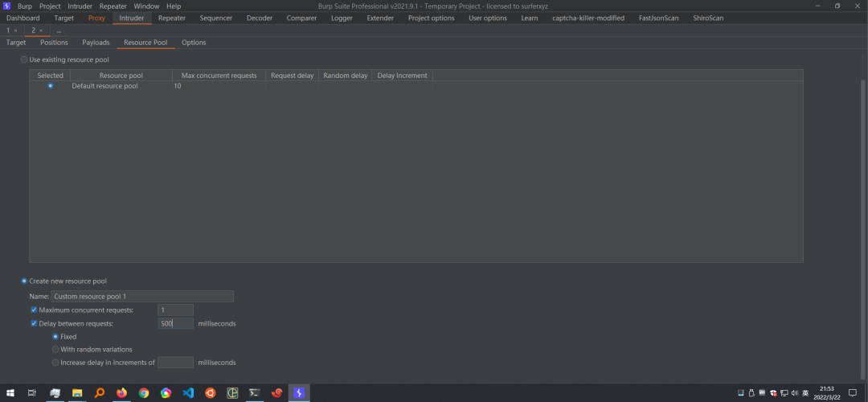Switch to the Decoder tab
Image resolution: width=868 pixels, height=402 pixels.
pyautogui.click(x=260, y=18)
